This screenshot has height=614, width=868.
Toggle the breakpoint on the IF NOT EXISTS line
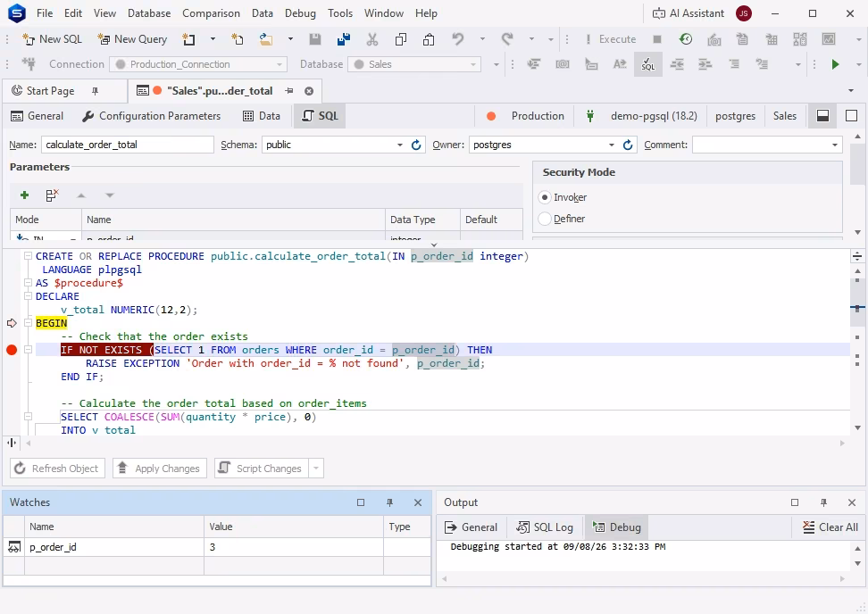(x=12, y=350)
